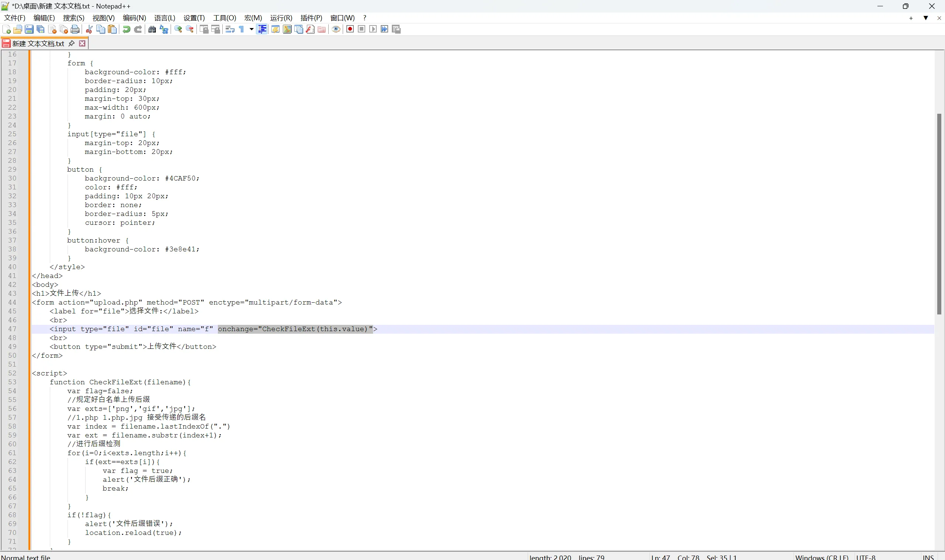Screen dimensions: 945x560
Task: Pin the 新建 文本文档.txt tab
Action: (x=72, y=44)
